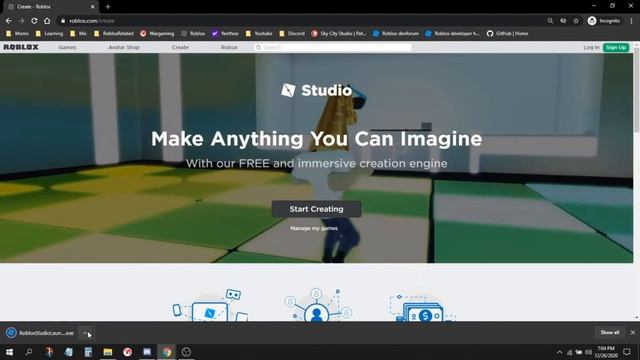The height and width of the screenshot is (360, 640).
Task: Click the Chrome icon in the taskbar
Action: 167,352
